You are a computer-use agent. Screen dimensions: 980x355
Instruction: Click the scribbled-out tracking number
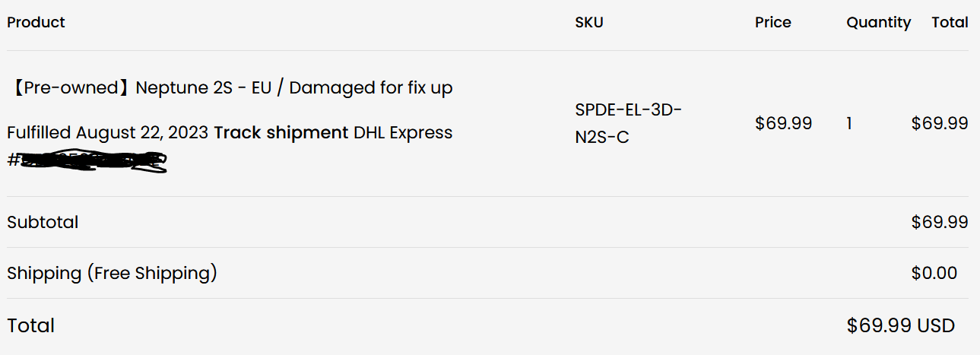coord(91,160)
